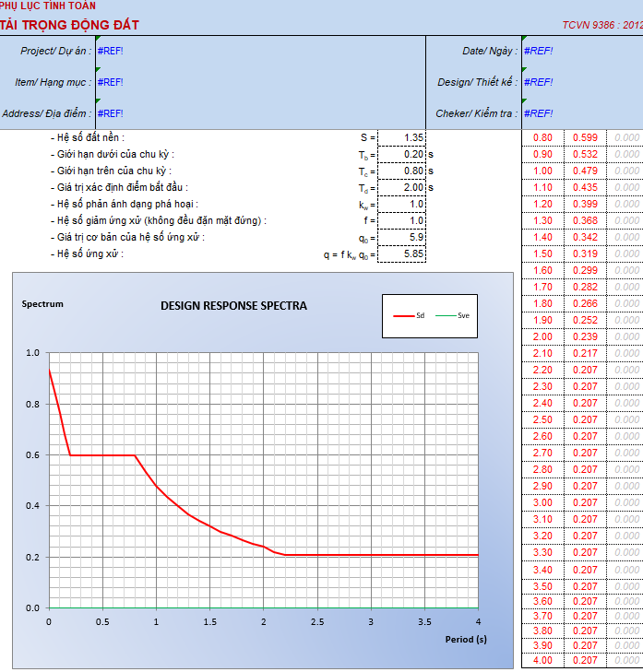Image resolution: width=643 pixels, height=672 pixels.
Task: Click the 'Hệ số đất nền' label
Action: (88, 137)
